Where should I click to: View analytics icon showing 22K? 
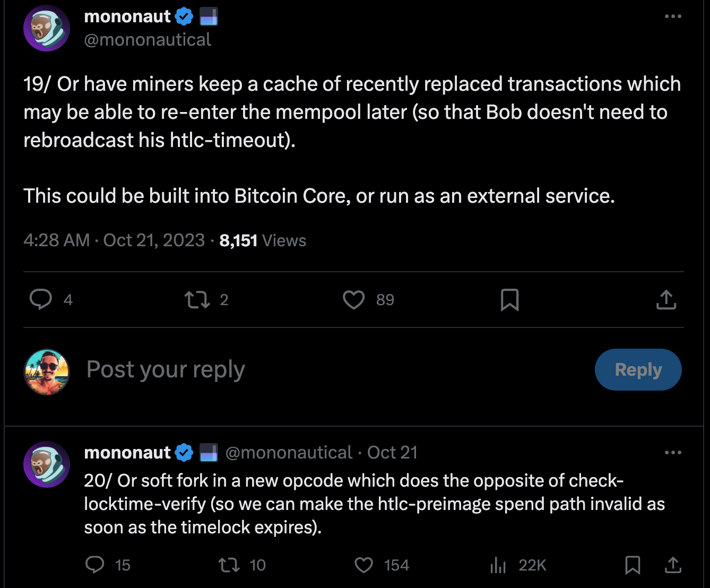coord(498,565)
